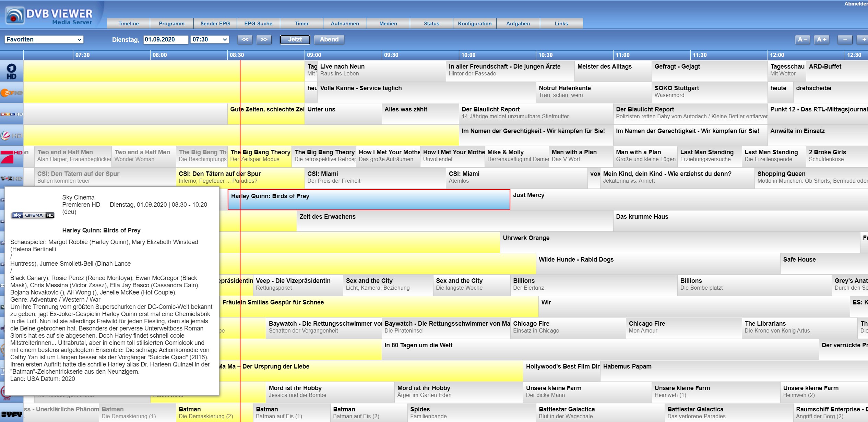The image size is (868, 422).
Task: Open Live nach Neun programme entry
Action: click(381, 71)
